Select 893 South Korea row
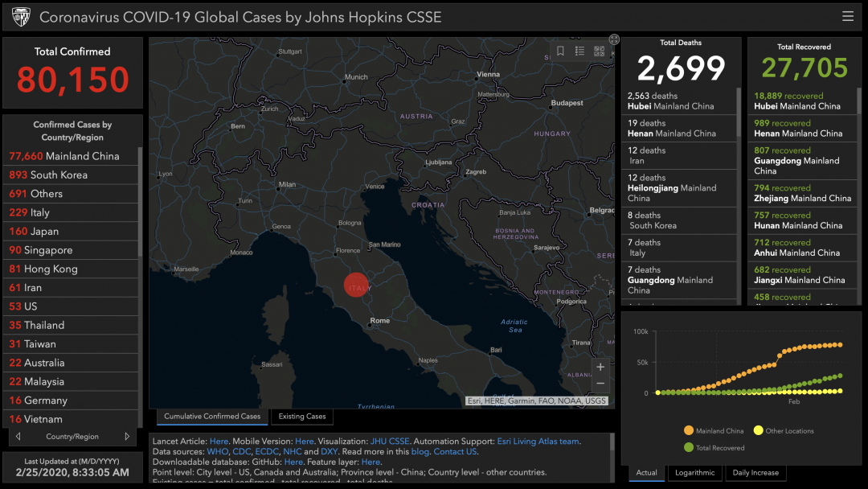Image resolution: width=868 pixels, height=489 pixels. (70, 175)
